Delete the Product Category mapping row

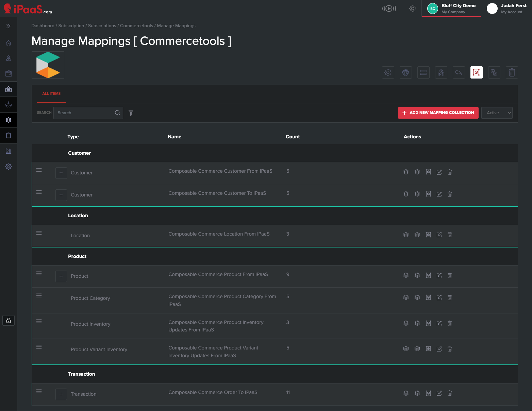click(450, 297)
